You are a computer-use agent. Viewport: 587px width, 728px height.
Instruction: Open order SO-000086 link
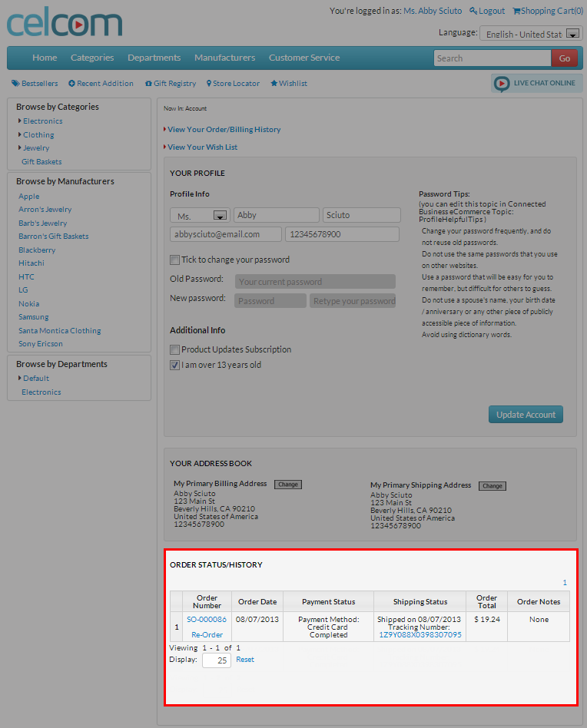coord(206,619)
